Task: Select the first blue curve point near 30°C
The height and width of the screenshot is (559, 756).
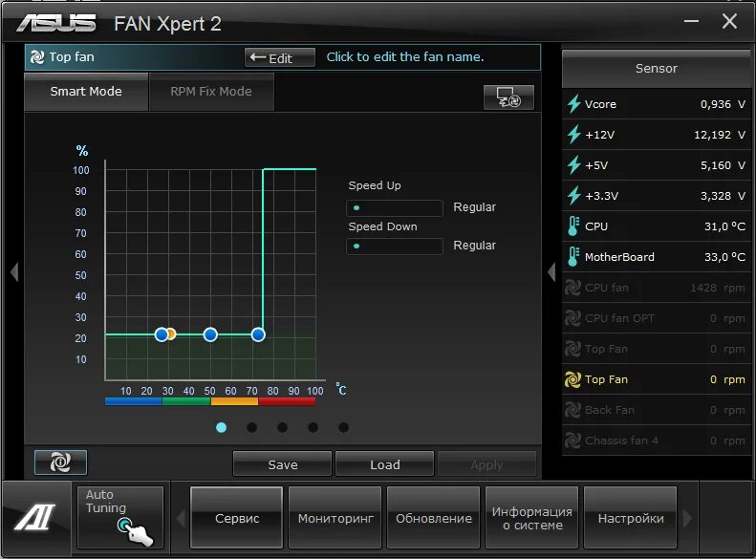Action: coord(162,334)
